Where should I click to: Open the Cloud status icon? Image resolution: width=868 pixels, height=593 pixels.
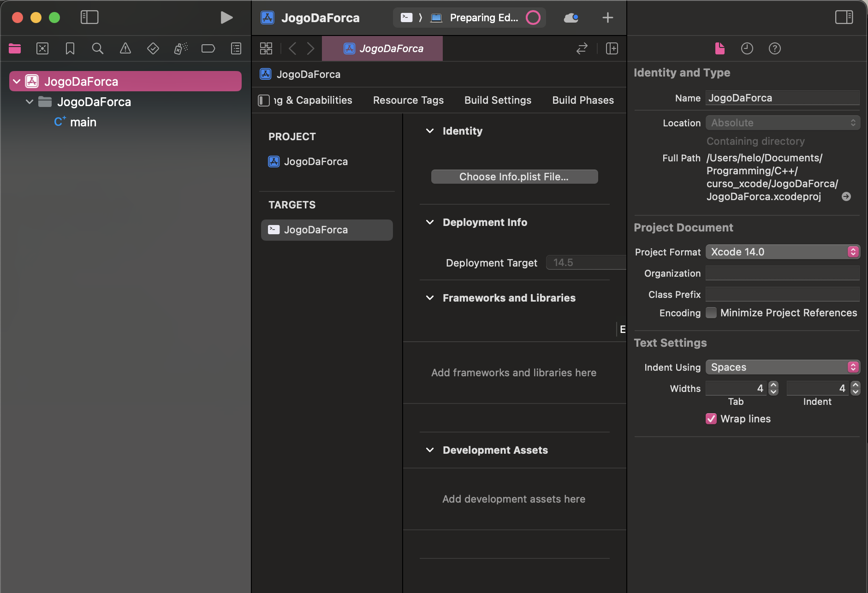[571, 18]
